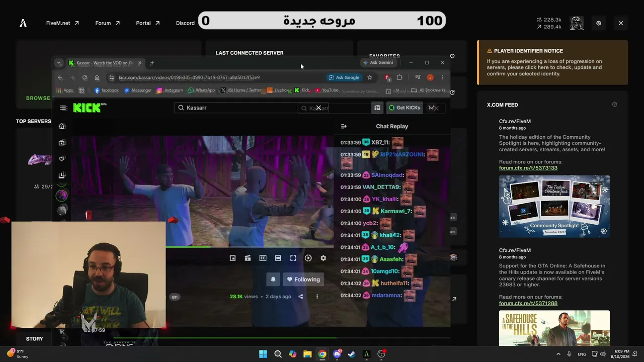Enter fullscreen in Kick video player
The height and width of the screenshot is (362, 644).
point(293,258)
